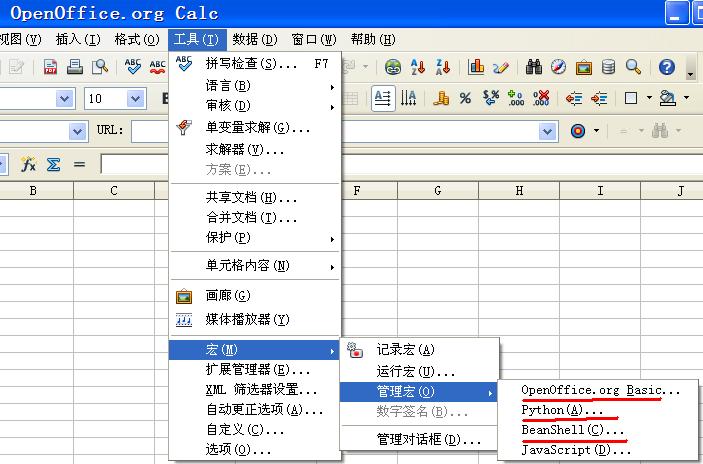Click the blue Help question mark icon
The width and height of the screenshot is (703, 464).
click(667, 67)
